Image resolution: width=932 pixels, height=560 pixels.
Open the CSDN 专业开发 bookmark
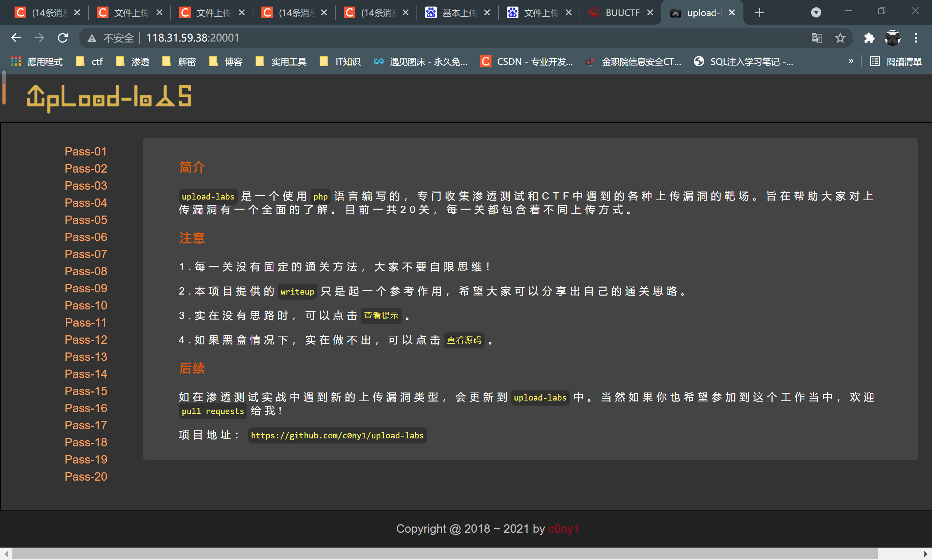pos(526,62)
